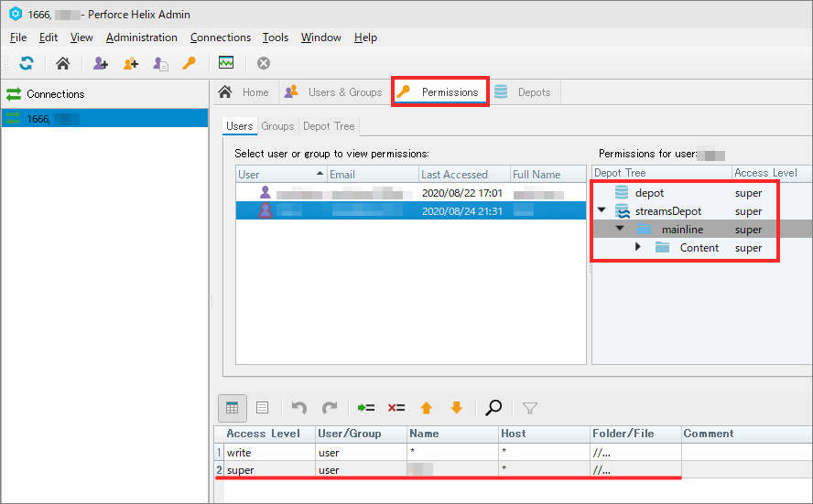This screenshot has width=813, height=504.
Task: Click the Refresh toolbar icon
Action: (x=27, y=63)
